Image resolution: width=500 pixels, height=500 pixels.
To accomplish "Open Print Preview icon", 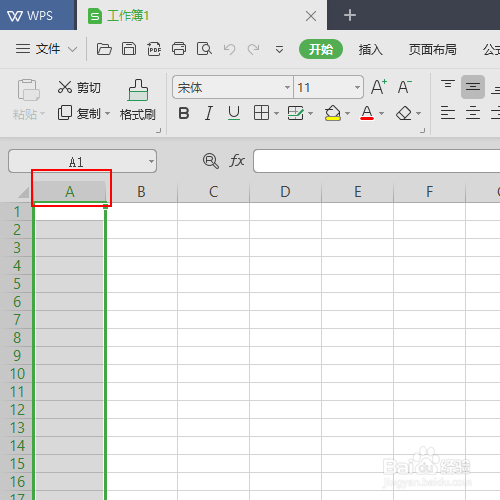I will pyautogui.click(x=204, y=49).
